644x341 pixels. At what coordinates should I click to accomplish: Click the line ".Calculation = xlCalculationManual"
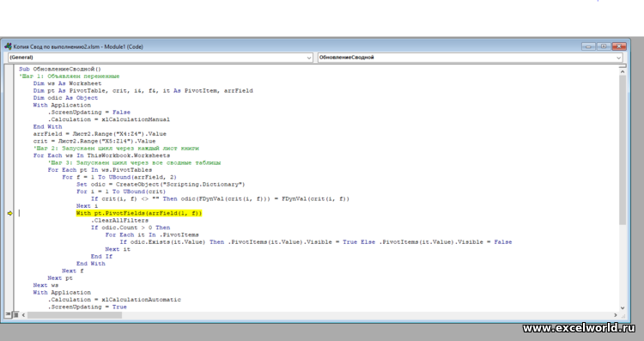pyautogui.click(x=109, y=119)
